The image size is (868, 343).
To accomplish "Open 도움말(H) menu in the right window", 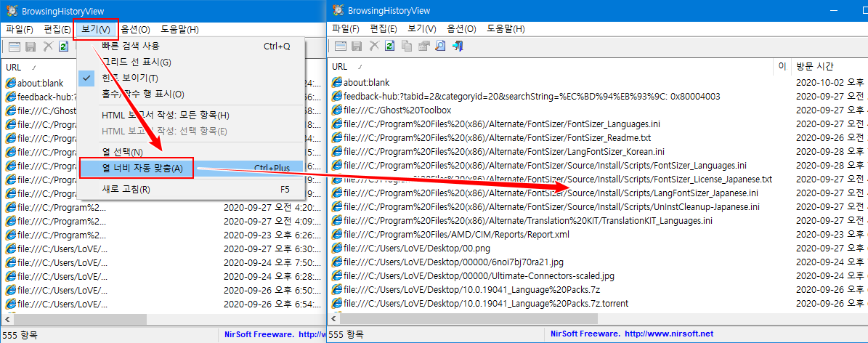I will [x=506, y=29].
